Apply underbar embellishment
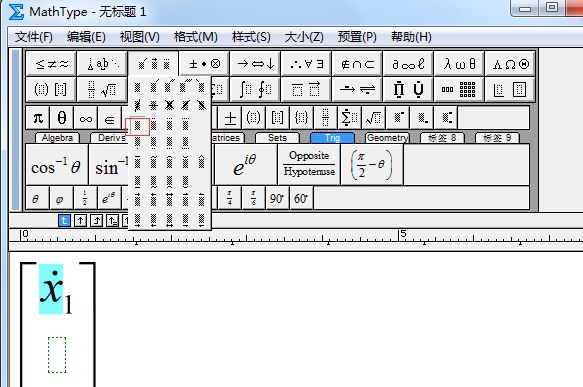 [138, 181]
